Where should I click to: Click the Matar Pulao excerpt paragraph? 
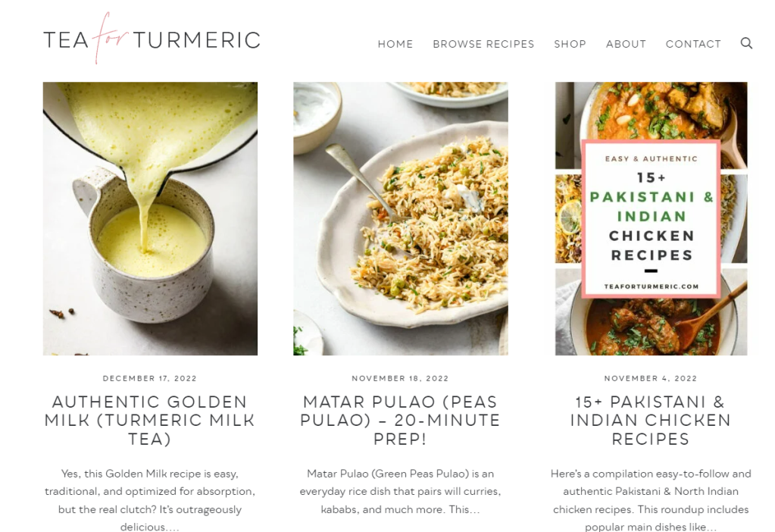point(400,492)
